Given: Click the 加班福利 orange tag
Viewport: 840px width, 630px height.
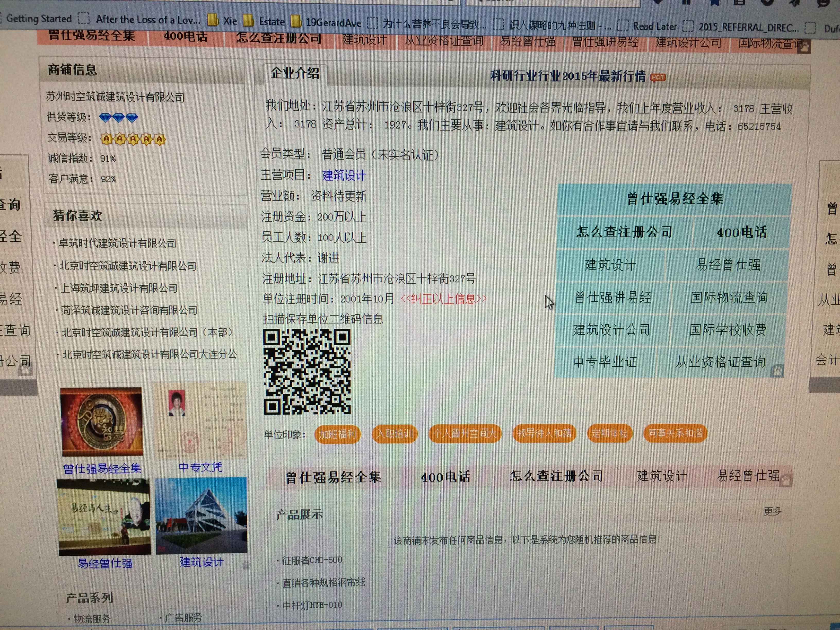Looking at the screenshot, I should [337, 434].
